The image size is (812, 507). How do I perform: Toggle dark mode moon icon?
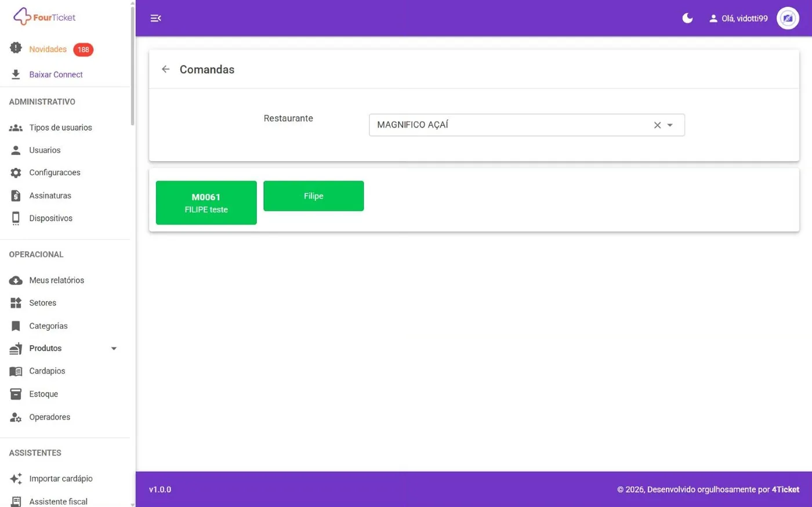[687, 18]
